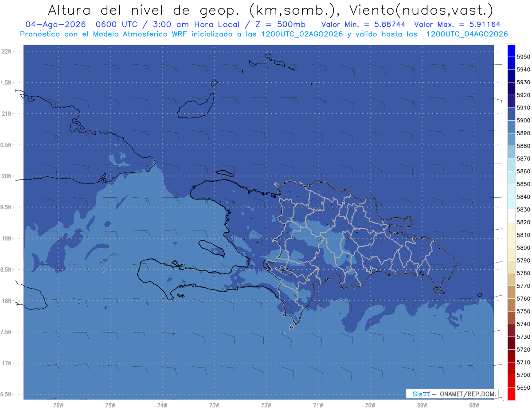Click the legend value 5760
The height and width of the screenshot is (411, 532).
point(523,298)
